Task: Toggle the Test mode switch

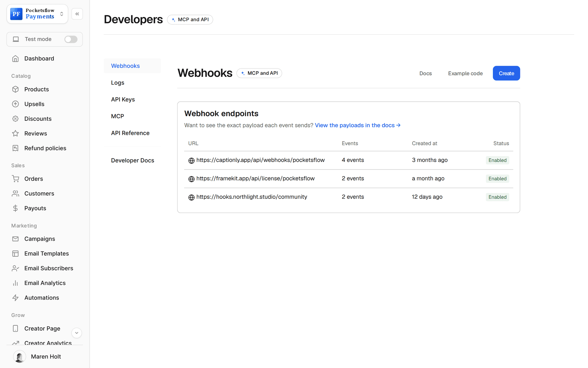Action: (x=71, y=39)
